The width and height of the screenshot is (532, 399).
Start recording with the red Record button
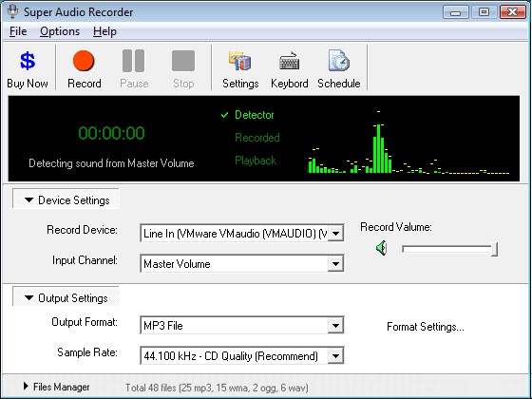(84, 61)
